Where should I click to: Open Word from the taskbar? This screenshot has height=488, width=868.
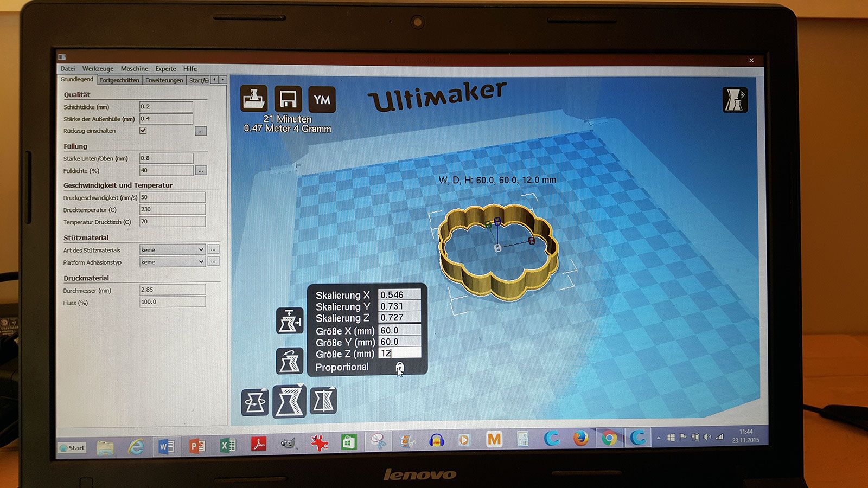pos(167,446)
